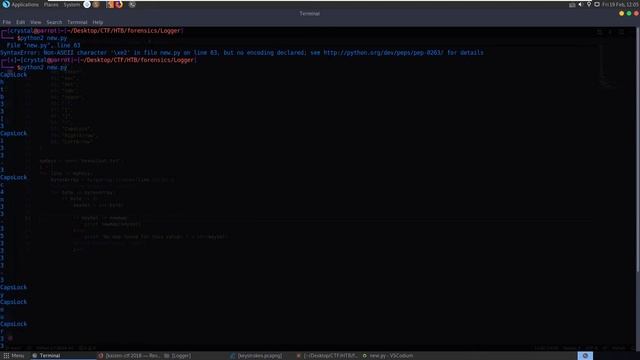Open the volume control tray icon
The width and height of the screenshot is (640, 360).
(x=580, y=4)
